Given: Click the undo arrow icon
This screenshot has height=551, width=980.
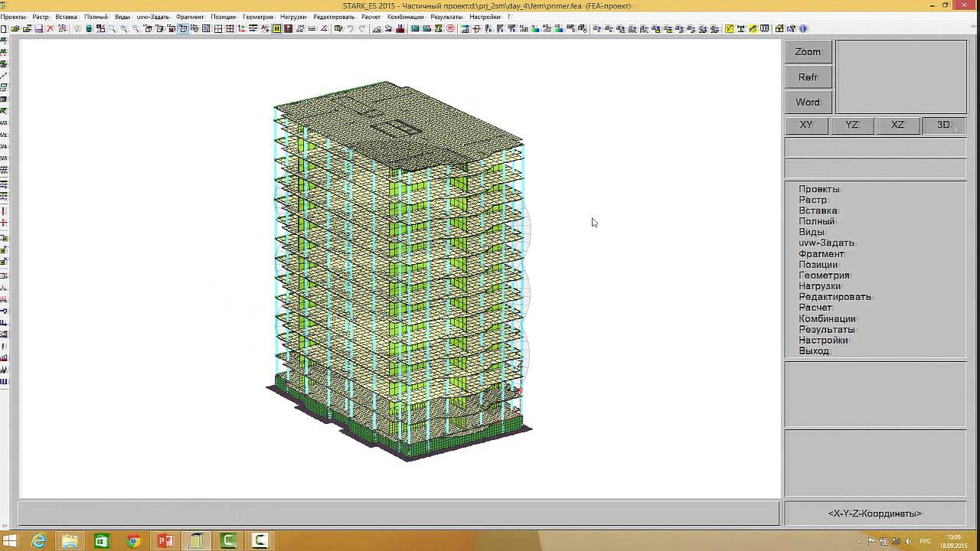Looking at the screenshot, I should 350,29.
